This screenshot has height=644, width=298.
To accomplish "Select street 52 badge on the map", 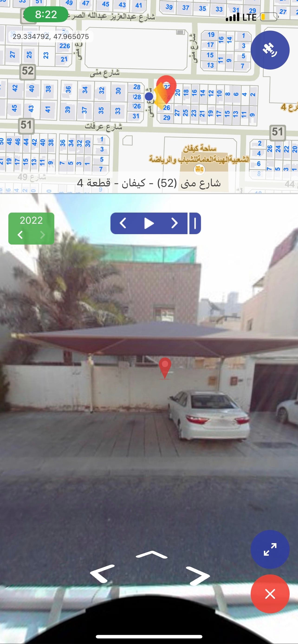I will (28, 71).
